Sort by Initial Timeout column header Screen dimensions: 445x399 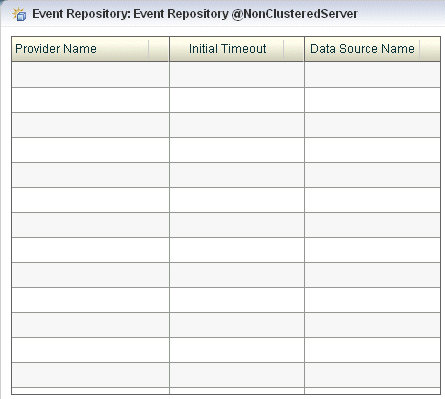pyautogui.click(x=227, y=49)
